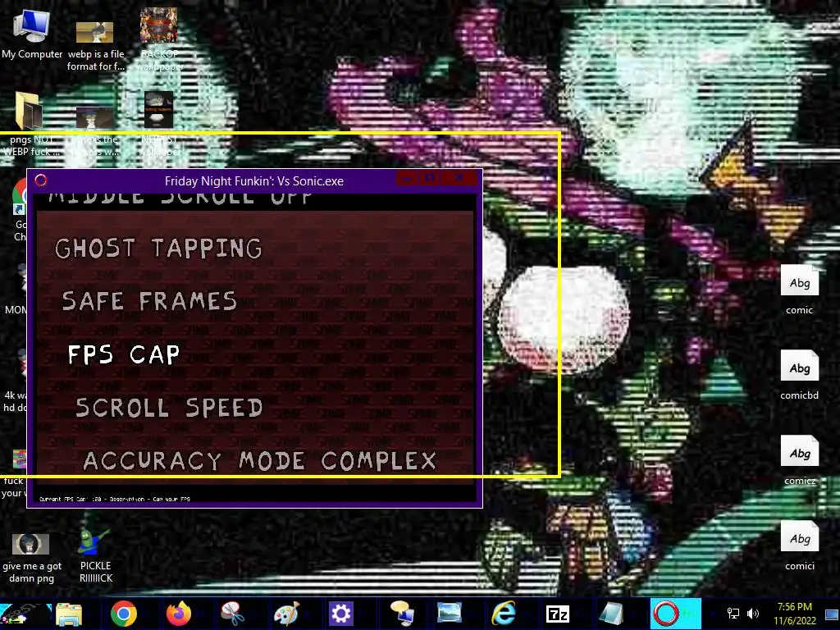The image size is (840, 630).
Task: Open the volume speaker tray icon
Action: coord(753,614)
